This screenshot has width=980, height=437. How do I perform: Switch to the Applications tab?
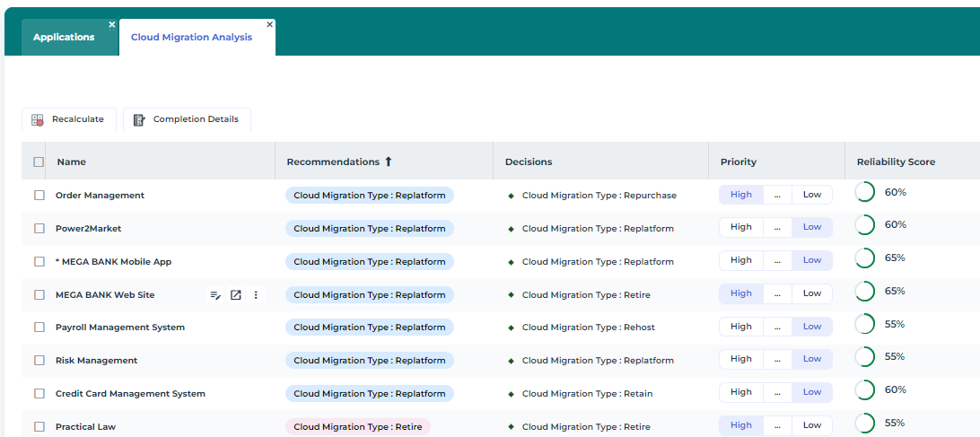point(64,38)
